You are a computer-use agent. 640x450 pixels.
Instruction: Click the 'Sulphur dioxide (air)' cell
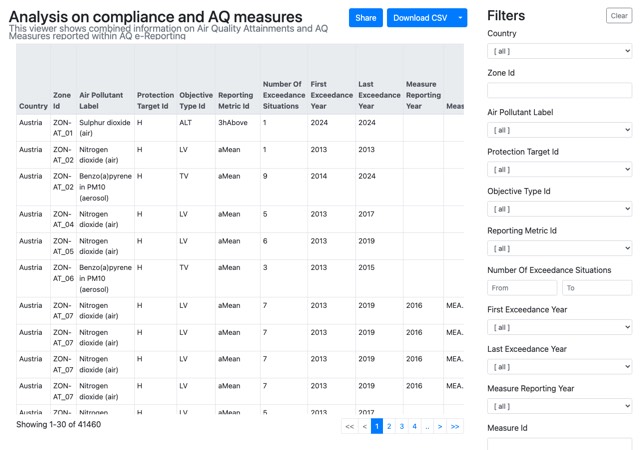(104, 128)
